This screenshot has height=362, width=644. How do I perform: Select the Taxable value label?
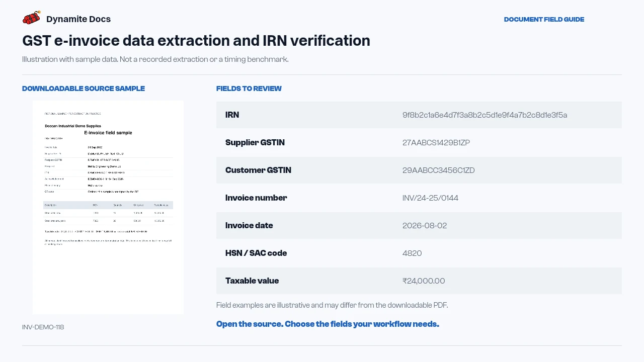pos(252,281)
